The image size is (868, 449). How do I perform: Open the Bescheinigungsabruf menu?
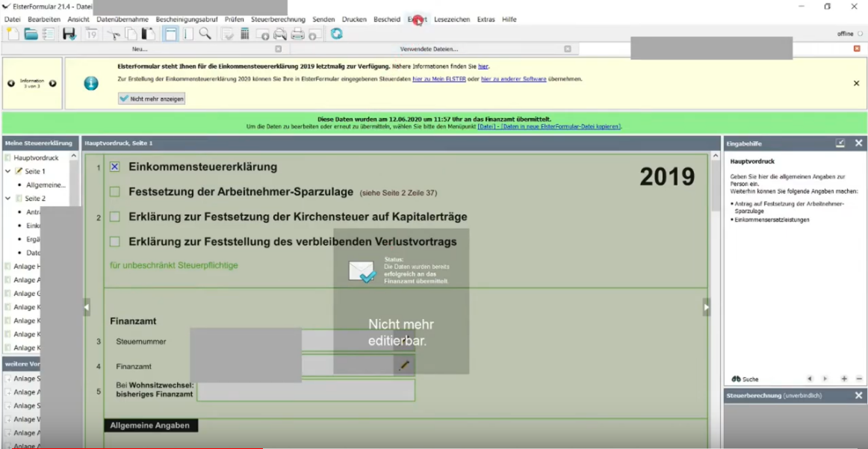point(187,19)
